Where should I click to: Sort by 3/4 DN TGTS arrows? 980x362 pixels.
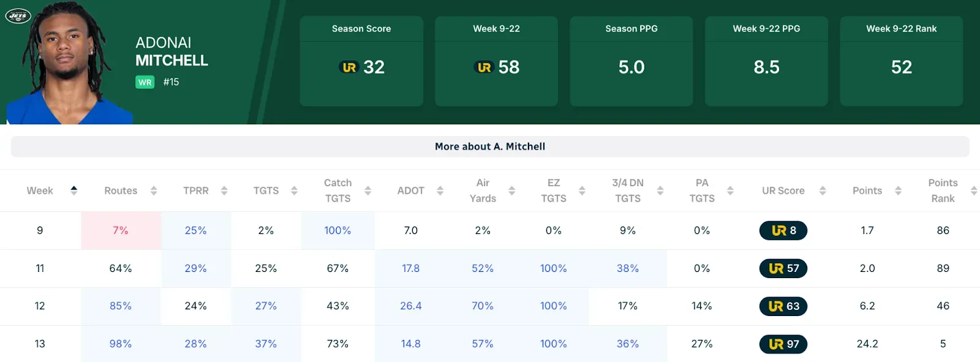coord(660,191)
